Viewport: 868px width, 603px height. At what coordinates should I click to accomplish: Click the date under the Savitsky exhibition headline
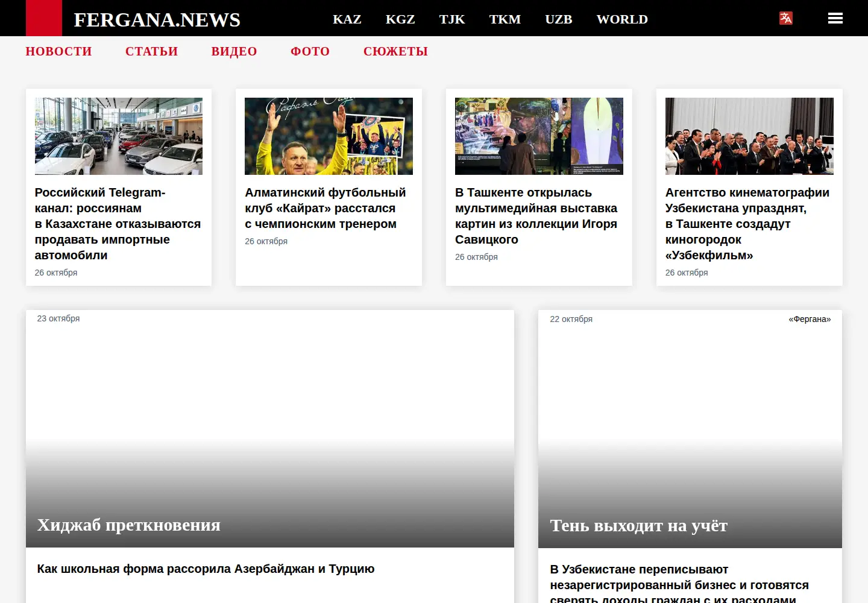tap(477, 257)
